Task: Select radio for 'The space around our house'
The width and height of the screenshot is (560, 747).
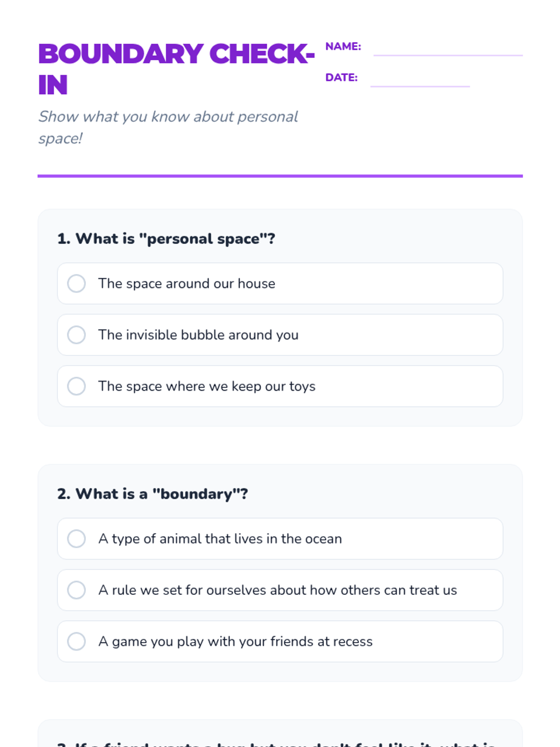Action: point(77,283)
